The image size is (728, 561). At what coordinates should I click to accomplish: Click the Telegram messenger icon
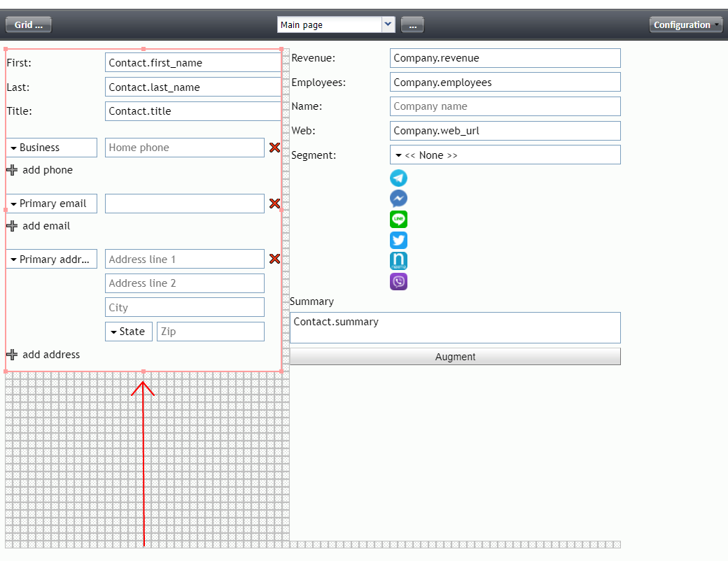(398, 178)
